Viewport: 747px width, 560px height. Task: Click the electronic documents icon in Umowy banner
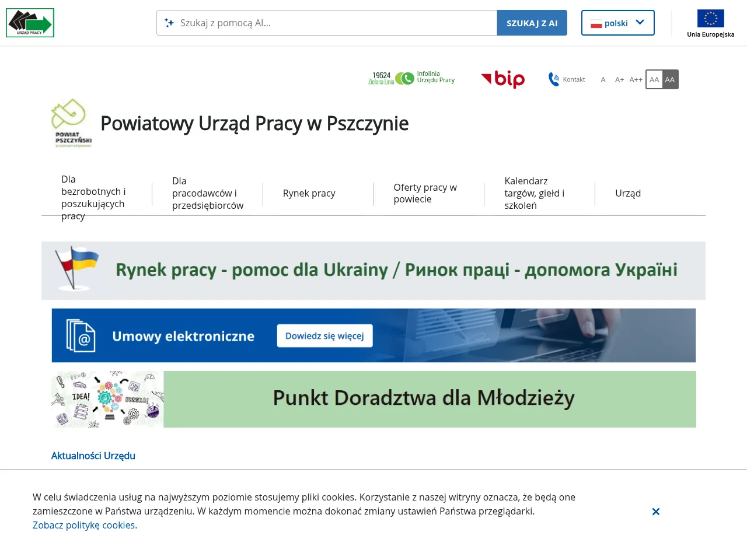pyautogui.click(x=81, y=335)
